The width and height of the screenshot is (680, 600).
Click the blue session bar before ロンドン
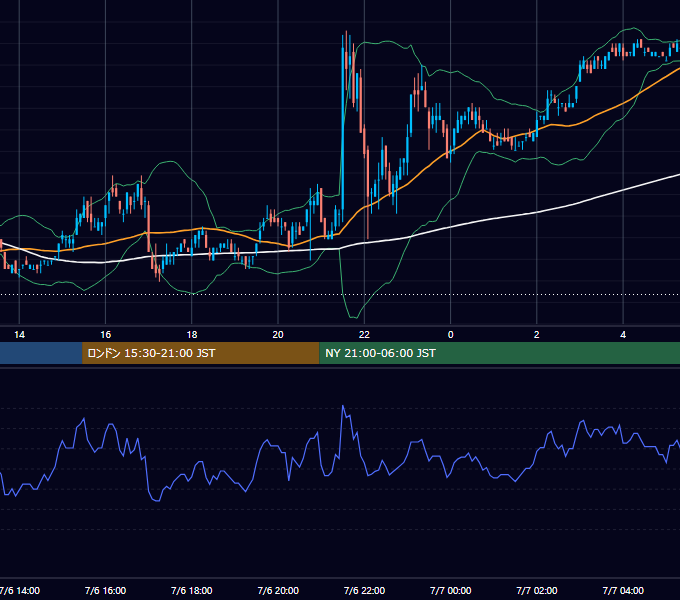pyautogui.click(x=41, y=353)
